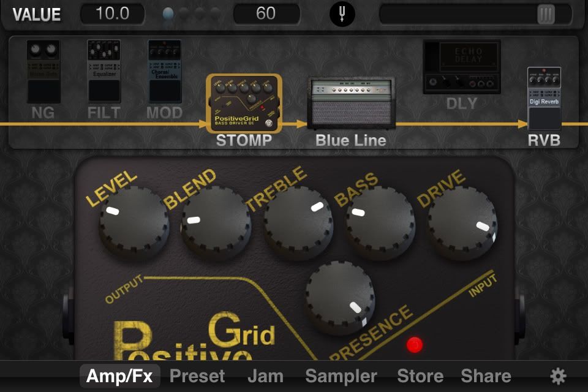This screenshot has width=588, height=392.
Task: Select the RVB Digi Reverb pedal
Action: 544,99
